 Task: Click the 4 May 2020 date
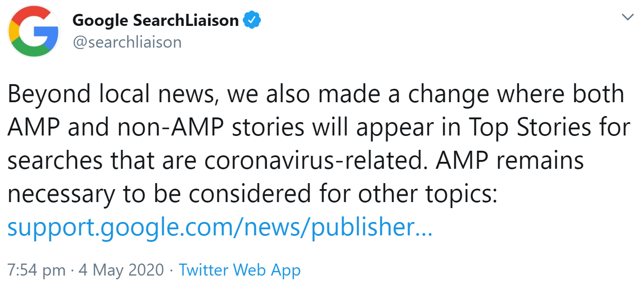[x=121, y=270]
